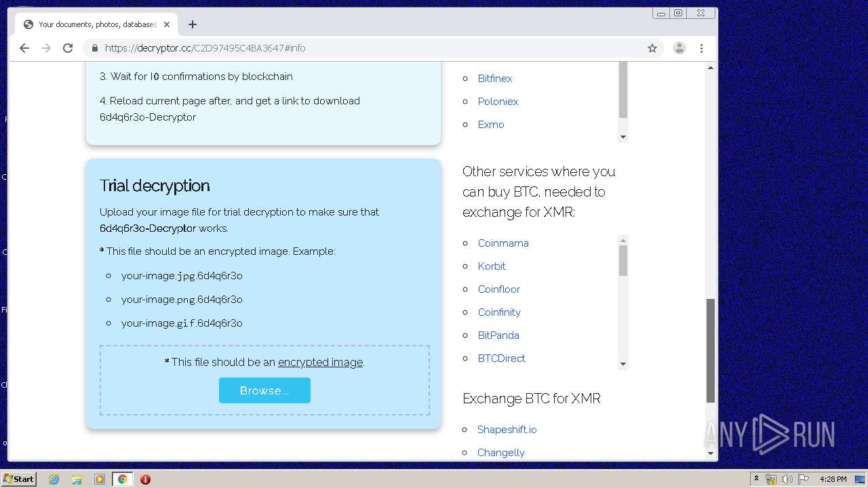Click the 4:28 PM clock
This screenshot has width=868, height=488.
click(833, 479)
